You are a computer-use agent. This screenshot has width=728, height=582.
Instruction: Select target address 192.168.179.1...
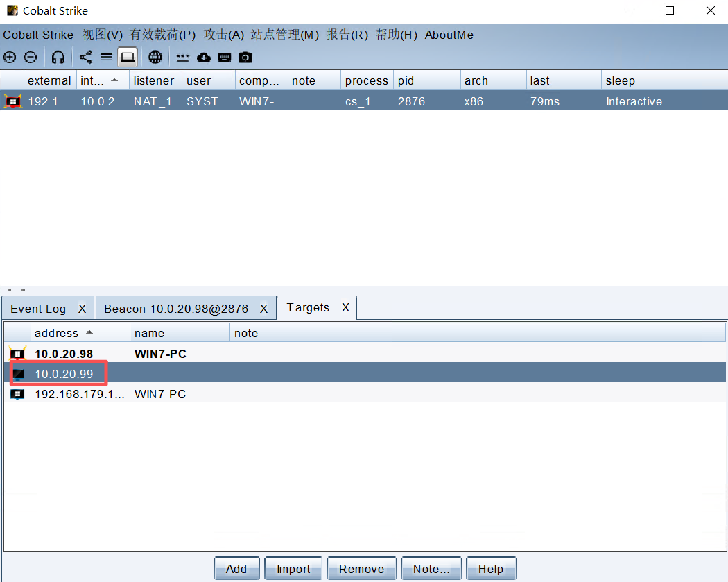pyautogui.click(x=80, y=394)
